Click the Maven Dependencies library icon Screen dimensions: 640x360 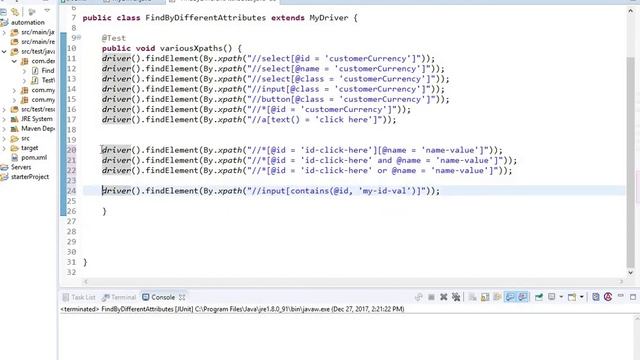click(15, 129)
